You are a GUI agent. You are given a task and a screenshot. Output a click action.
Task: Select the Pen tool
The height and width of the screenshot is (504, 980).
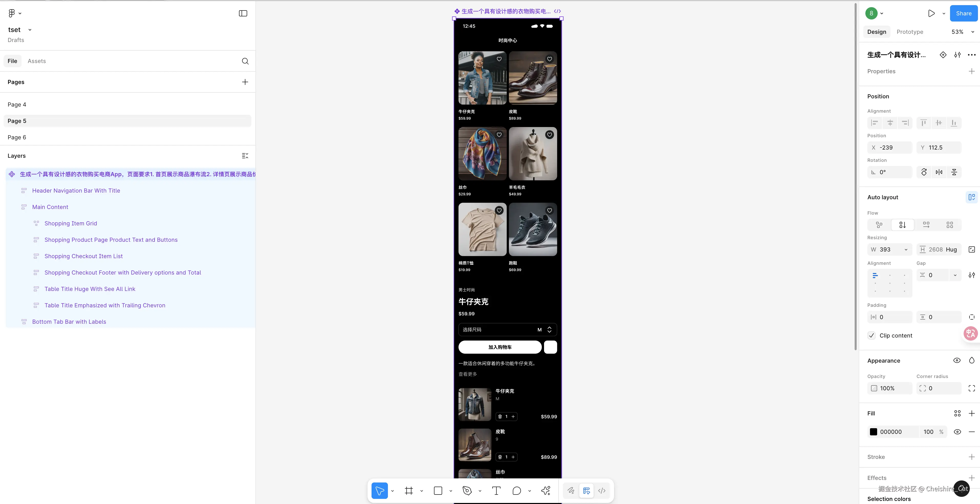(467, 491)
